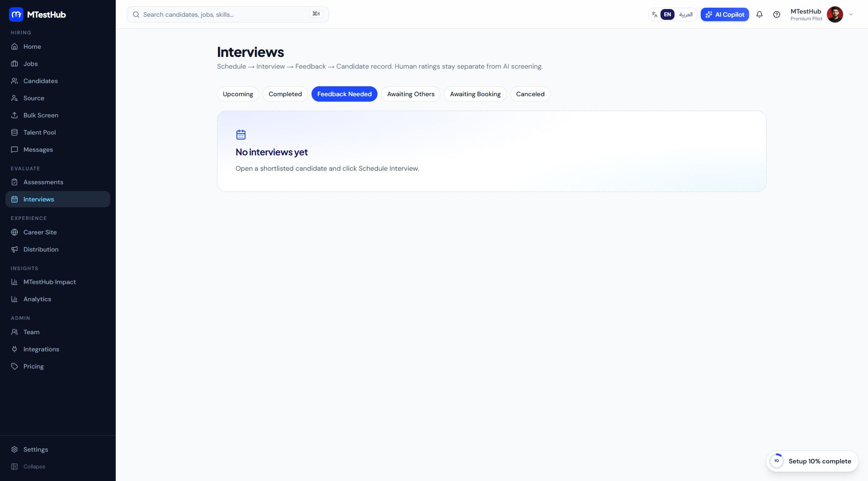This screenshot has width=868, height=481.
Task: Open the Career Site page
Action: (58, 232)
